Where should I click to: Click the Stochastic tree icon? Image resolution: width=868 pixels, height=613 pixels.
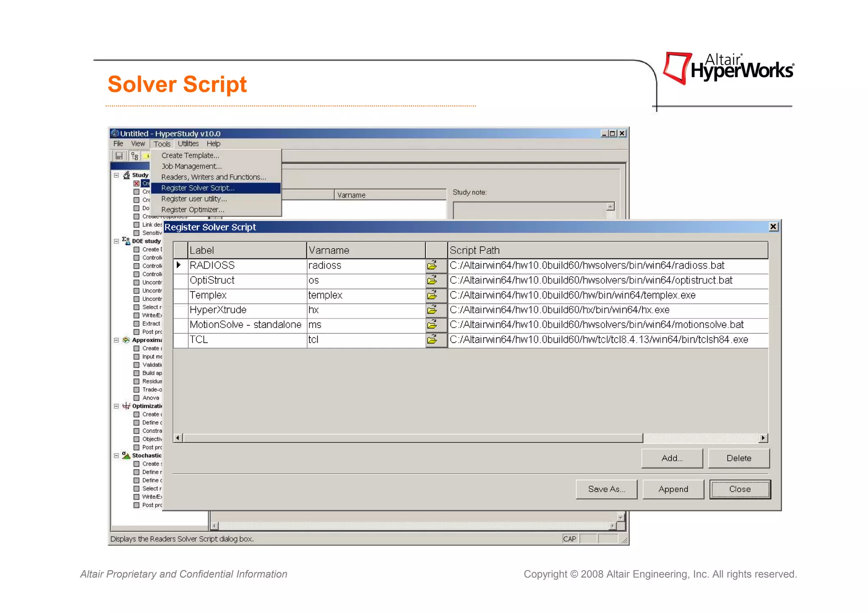click(x=126, y=455)
